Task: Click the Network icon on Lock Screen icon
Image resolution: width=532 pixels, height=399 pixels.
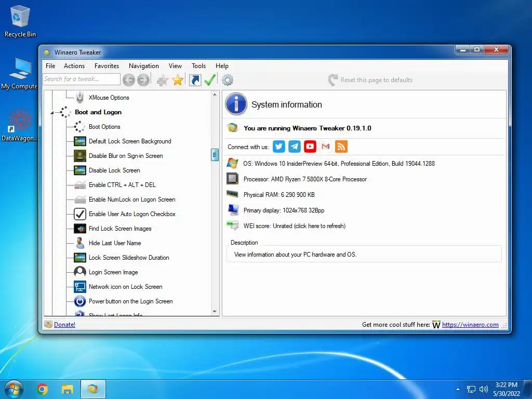Action: click(x=79, y=287)
